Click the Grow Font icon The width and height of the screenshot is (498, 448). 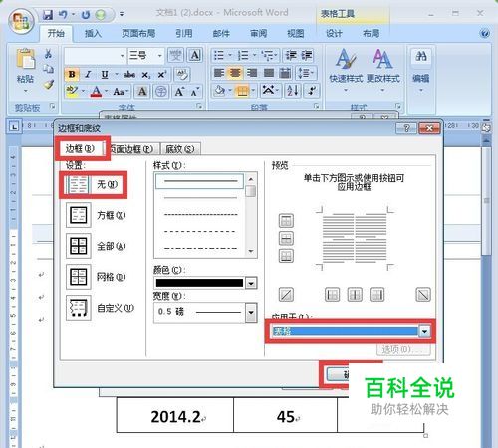pyautogui.click(x=179, y=91)
